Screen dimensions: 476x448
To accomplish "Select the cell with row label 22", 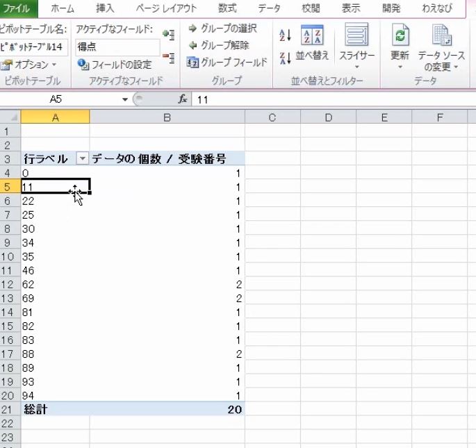I will click(x=56, y=201).
